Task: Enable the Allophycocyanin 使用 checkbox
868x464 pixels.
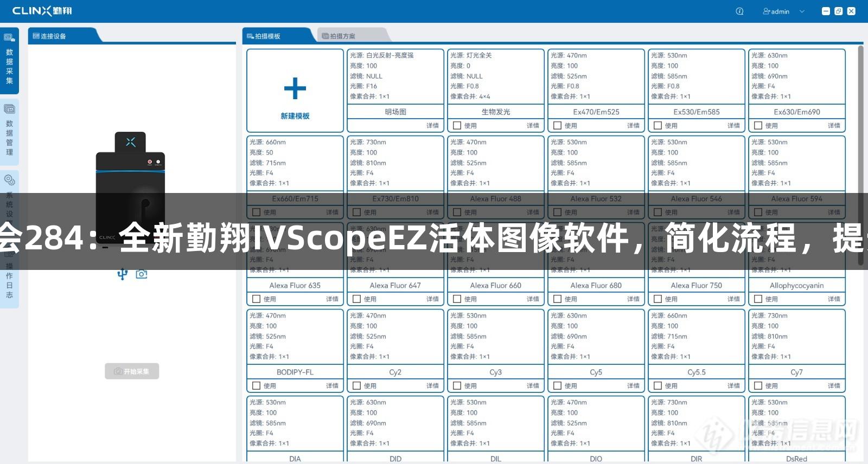Action: [758, 299]
